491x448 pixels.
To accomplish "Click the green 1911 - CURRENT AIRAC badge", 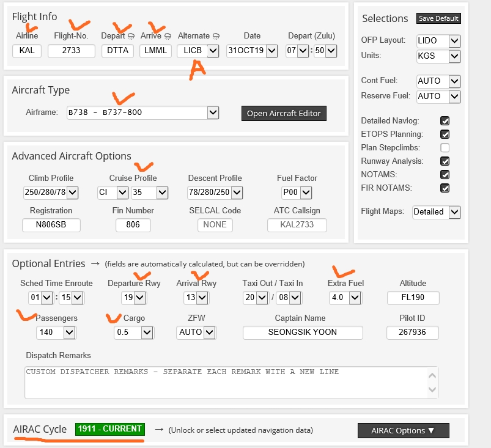I will click(109, 429).
